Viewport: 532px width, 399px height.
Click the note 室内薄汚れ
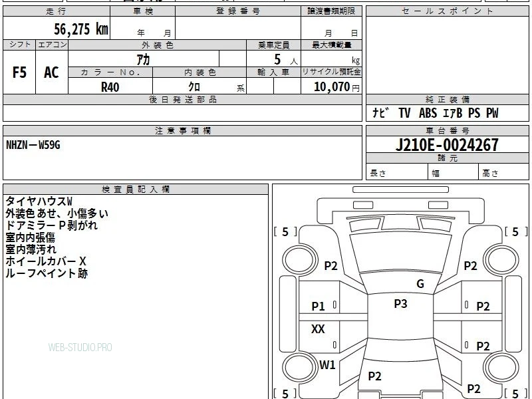point(31,249)
